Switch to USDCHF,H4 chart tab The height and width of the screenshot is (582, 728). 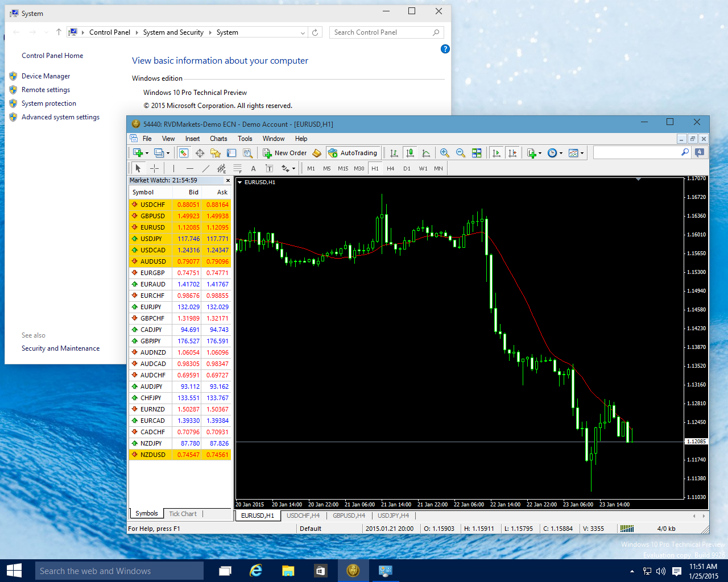(x=303, y=516)
